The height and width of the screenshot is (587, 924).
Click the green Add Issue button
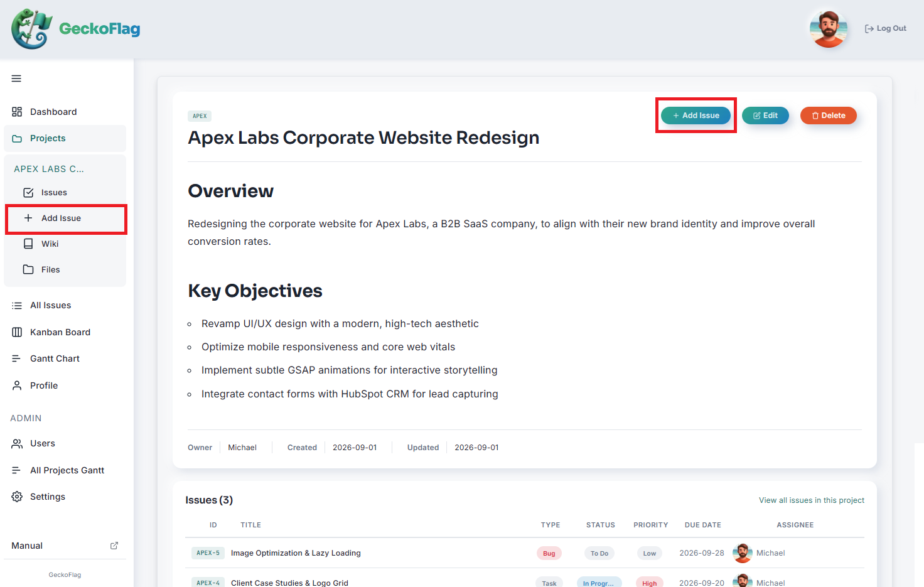[696, 116]
